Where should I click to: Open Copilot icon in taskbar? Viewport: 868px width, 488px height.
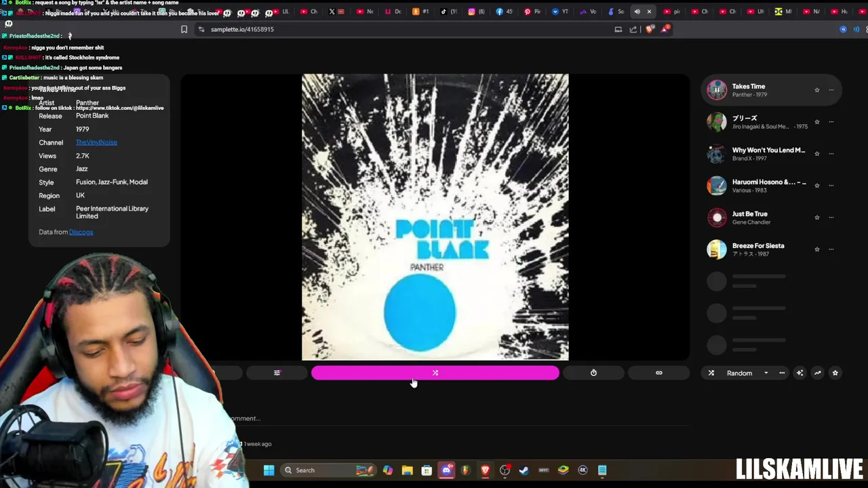(x=387, y=470)
